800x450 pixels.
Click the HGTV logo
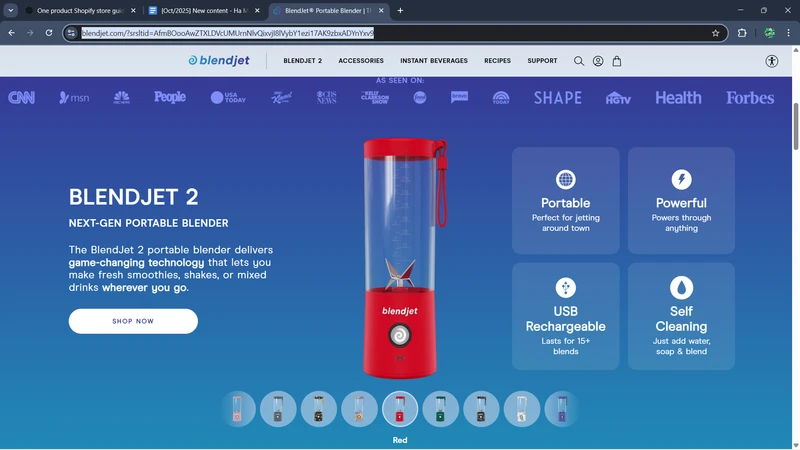pyautogui.click(x=618, y=98)
